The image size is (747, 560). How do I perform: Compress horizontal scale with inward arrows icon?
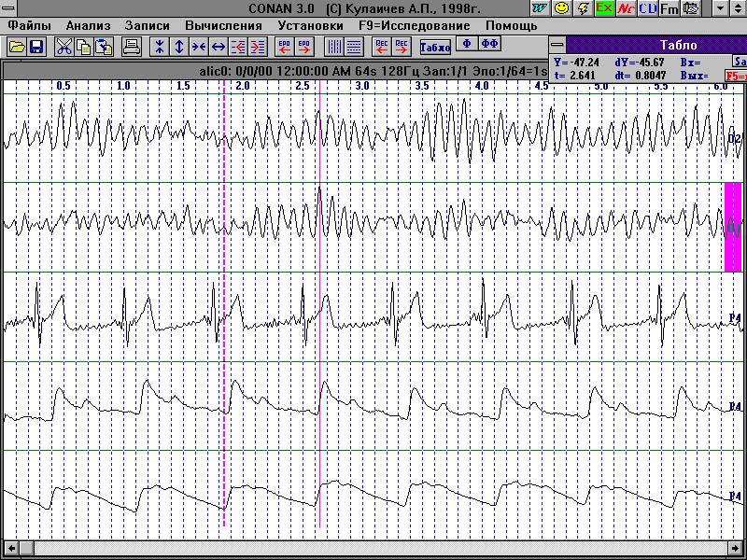(x=199, y=46)
